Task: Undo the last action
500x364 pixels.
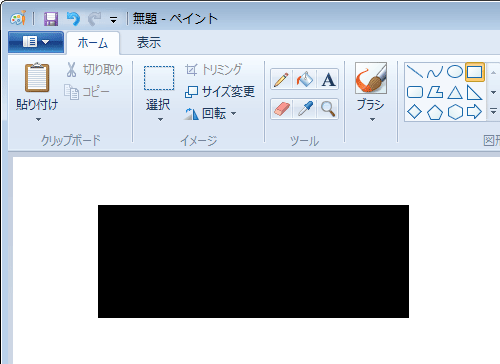Action: (73, 19)
